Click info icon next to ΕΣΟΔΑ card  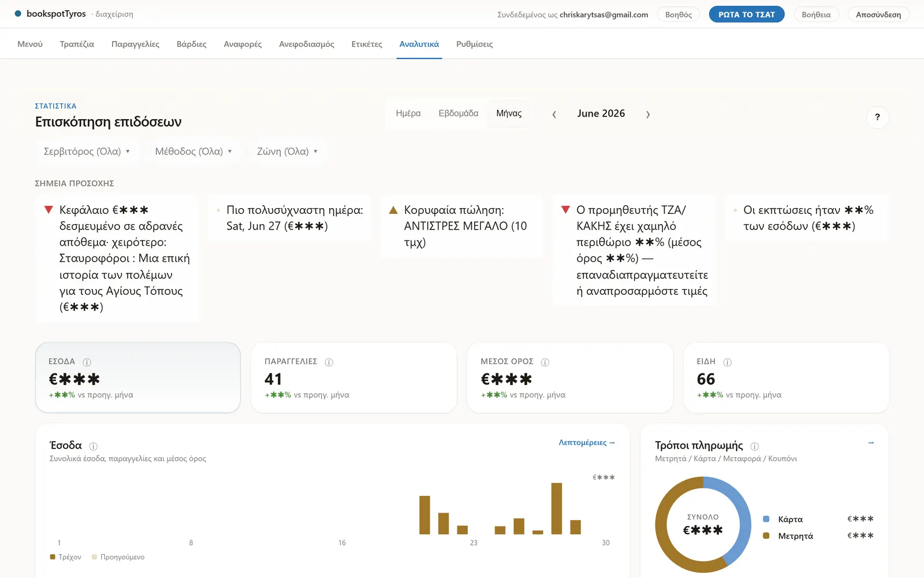click(x=87, y=362)
